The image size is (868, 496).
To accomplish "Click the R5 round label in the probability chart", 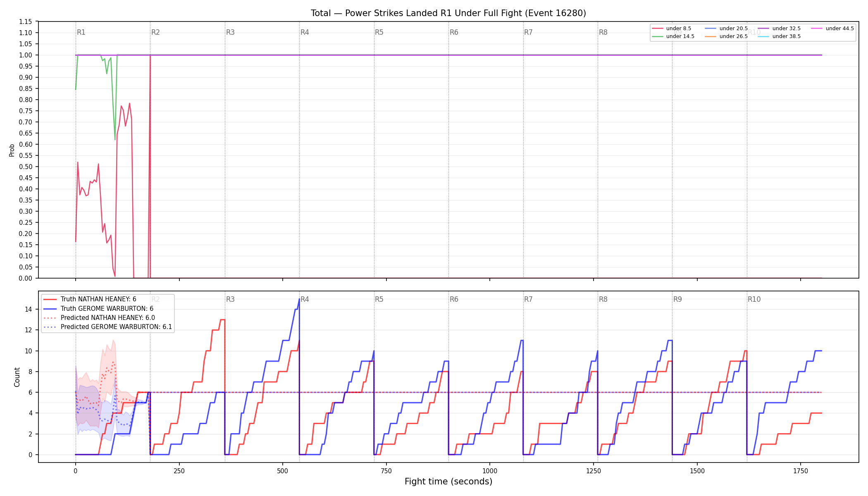I will click(x=379, y=32).
